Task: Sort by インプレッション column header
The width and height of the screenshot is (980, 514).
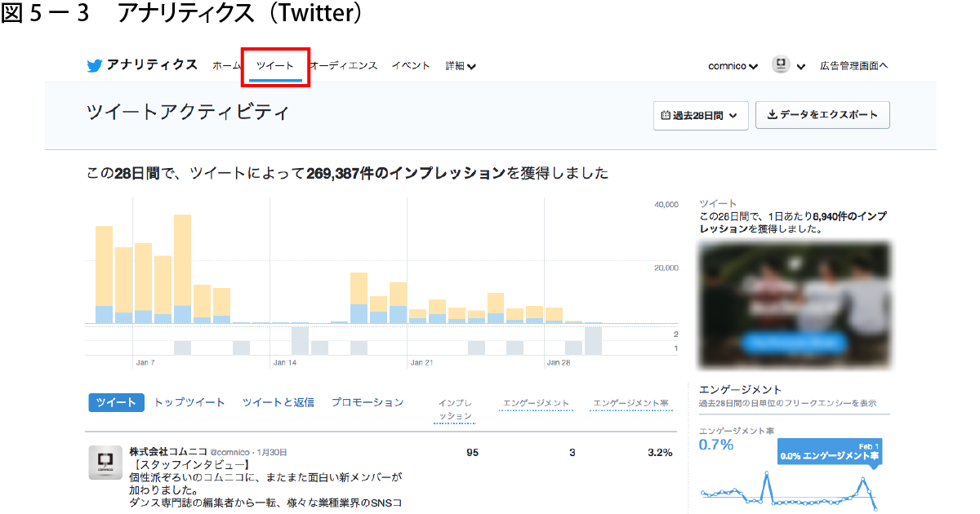Action: (x=455, y=410)
